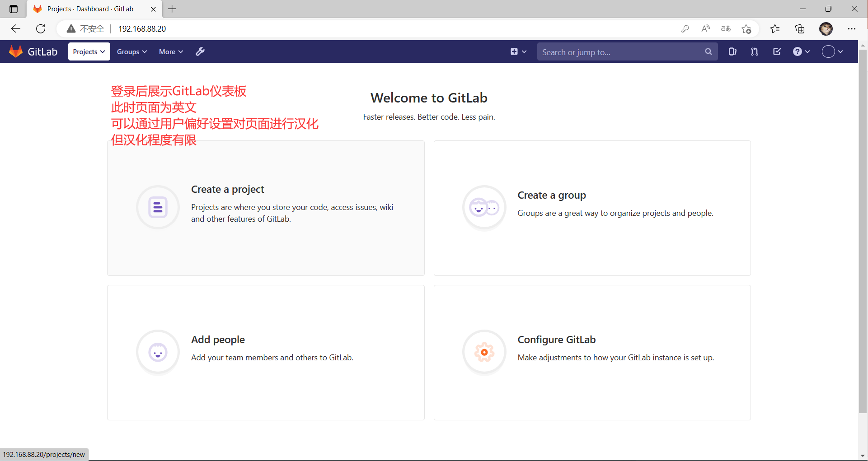Click the Add people link

pos(218,340)
